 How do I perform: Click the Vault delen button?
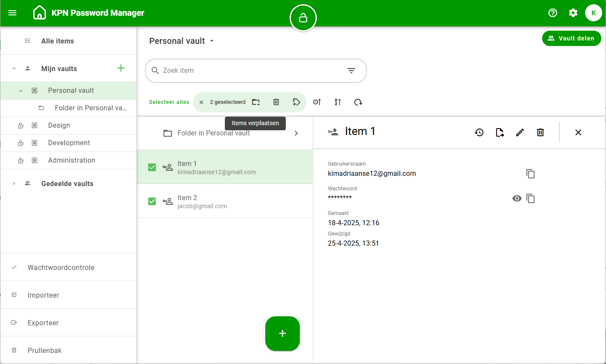(x=571, y=38)
